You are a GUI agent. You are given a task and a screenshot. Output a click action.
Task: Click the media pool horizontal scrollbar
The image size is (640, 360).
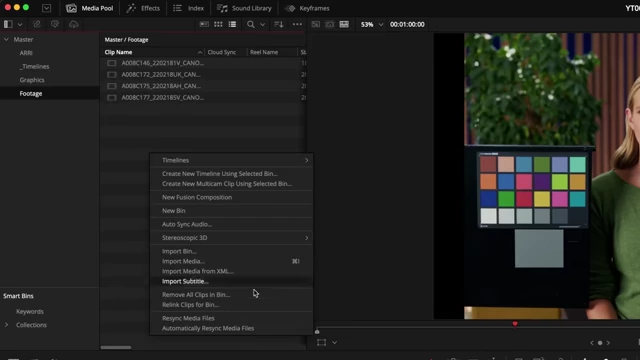click(116, 347)
